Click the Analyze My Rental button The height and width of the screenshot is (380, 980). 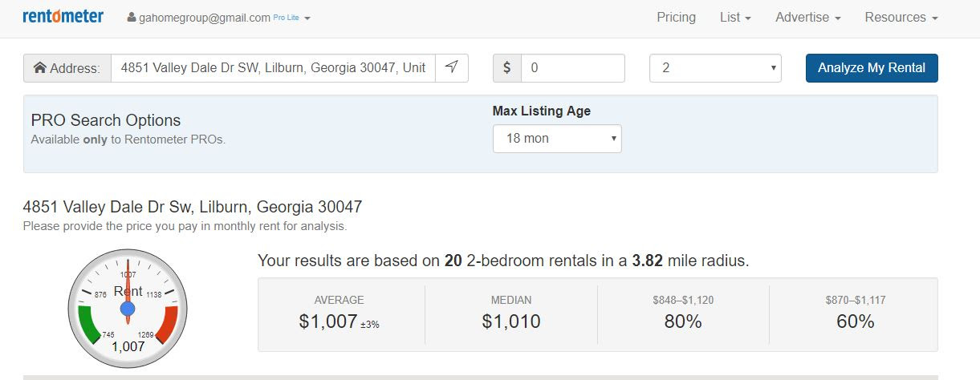click(x=872, y=68)
